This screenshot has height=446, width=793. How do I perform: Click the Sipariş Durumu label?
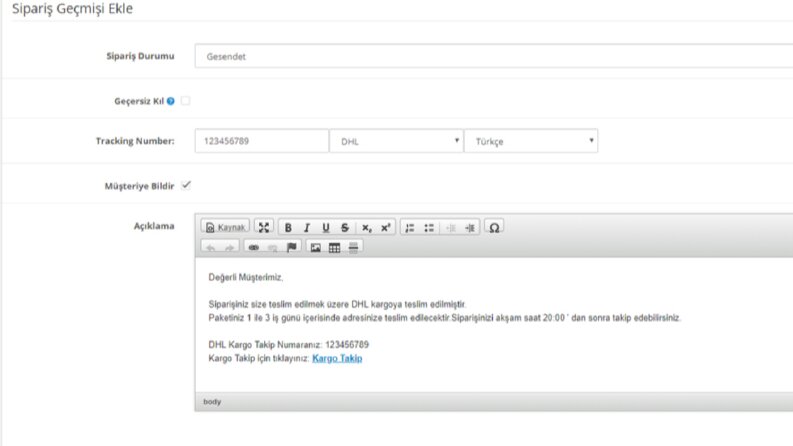click(x=140, y=56)
